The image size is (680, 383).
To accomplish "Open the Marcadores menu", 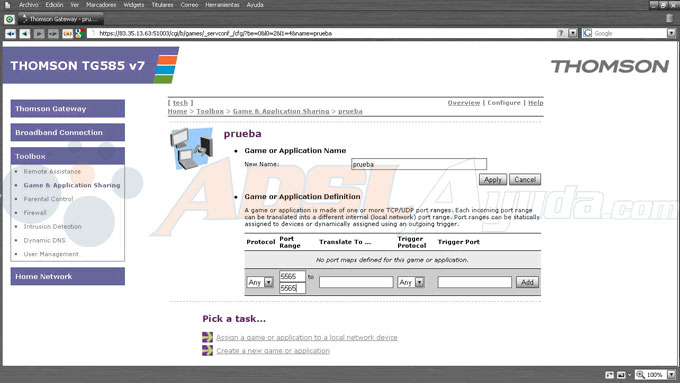I will click(x=101, y=5).
